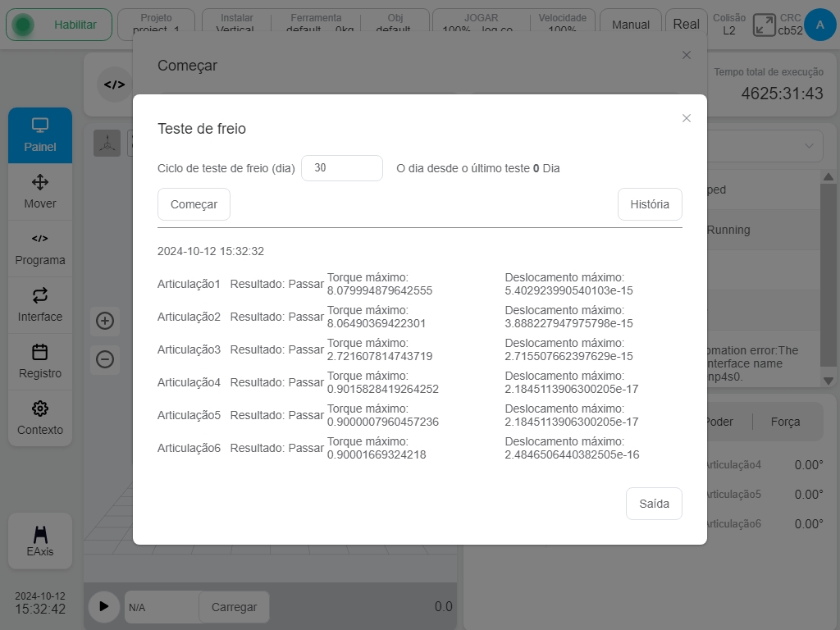Open the Projeto selector in top bar
The image size is (840, 630).
[x=156, y=24]
